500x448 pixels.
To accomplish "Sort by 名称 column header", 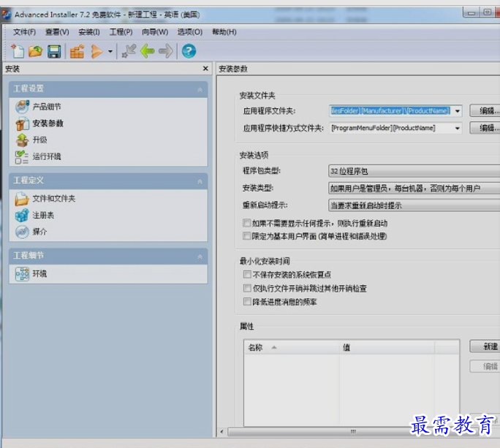I will [292, 347].
